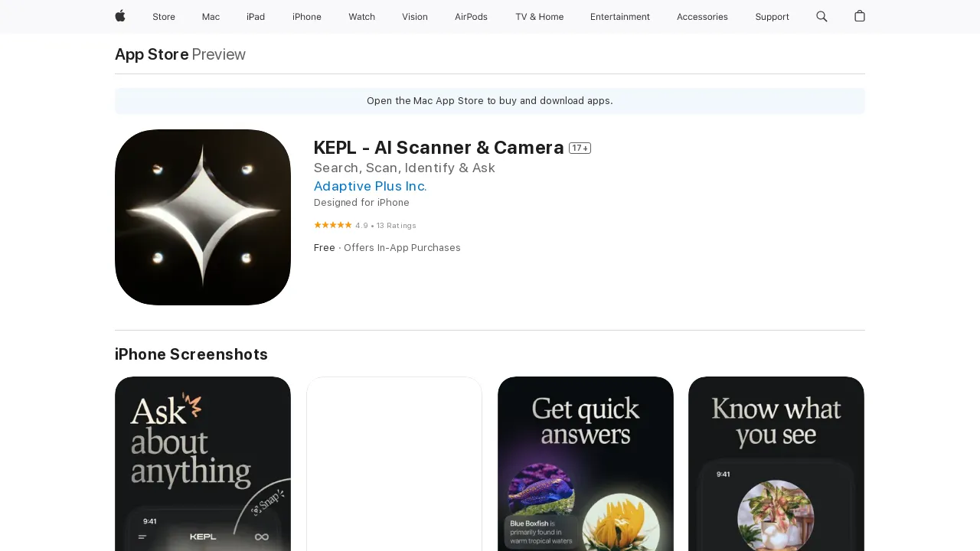Open the Store menu item
The height and width of the screenshot is (551, 980).
(x=163, y=17)
